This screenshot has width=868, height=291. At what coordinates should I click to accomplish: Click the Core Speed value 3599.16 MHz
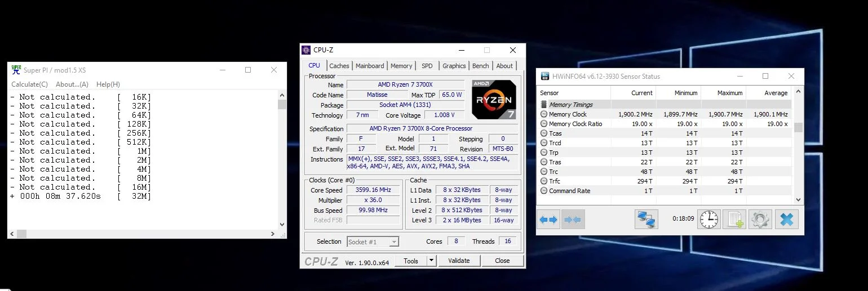point(373,190)
